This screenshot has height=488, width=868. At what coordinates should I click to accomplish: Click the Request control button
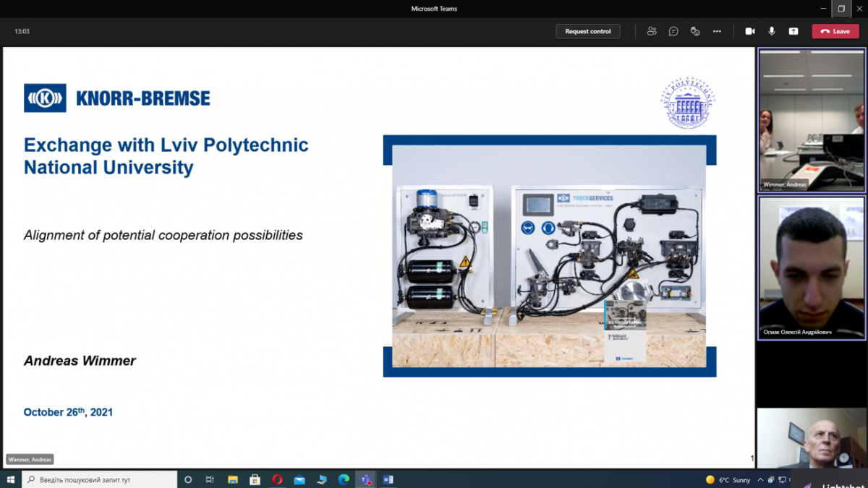pyautogui.click(x=588, y=31)
